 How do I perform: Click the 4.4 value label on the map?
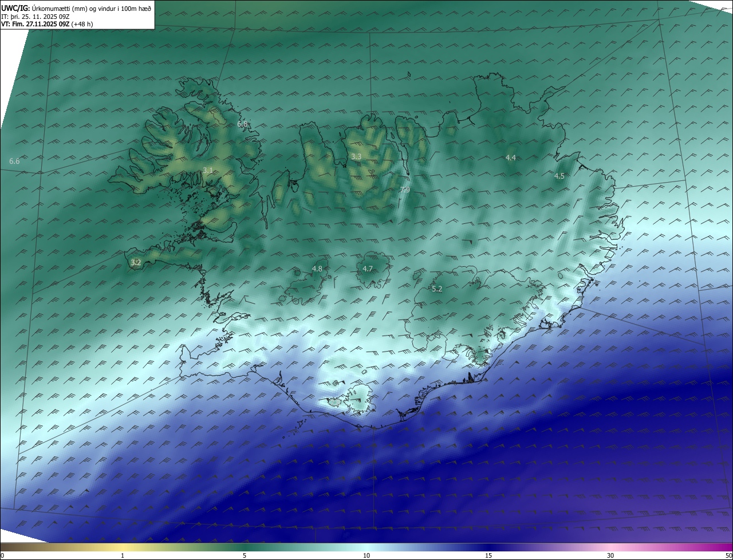(511, 157)
